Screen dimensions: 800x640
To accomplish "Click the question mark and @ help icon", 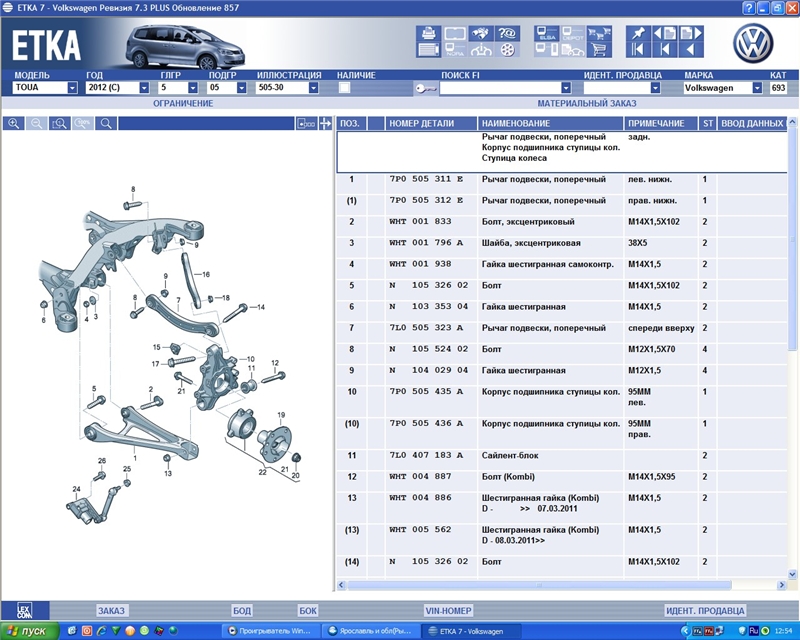I will (x=507, y=34).
